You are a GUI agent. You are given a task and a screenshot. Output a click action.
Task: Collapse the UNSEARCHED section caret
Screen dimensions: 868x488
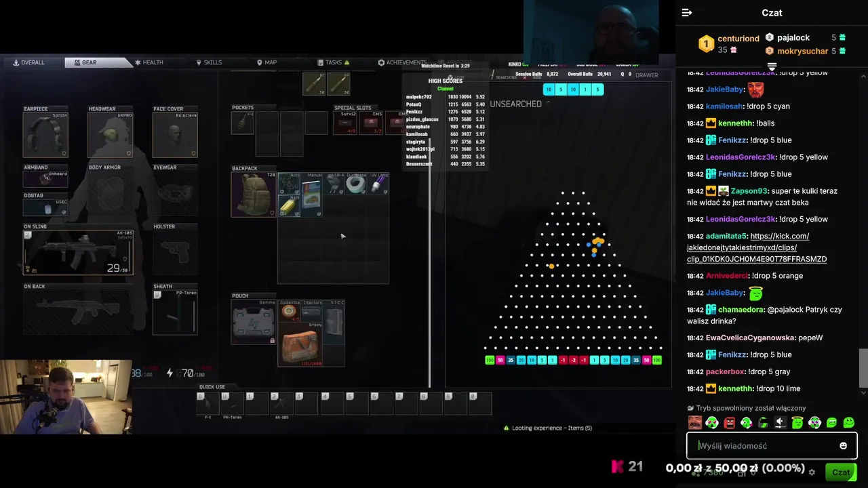pyautogui.click(x=547, y=104)
